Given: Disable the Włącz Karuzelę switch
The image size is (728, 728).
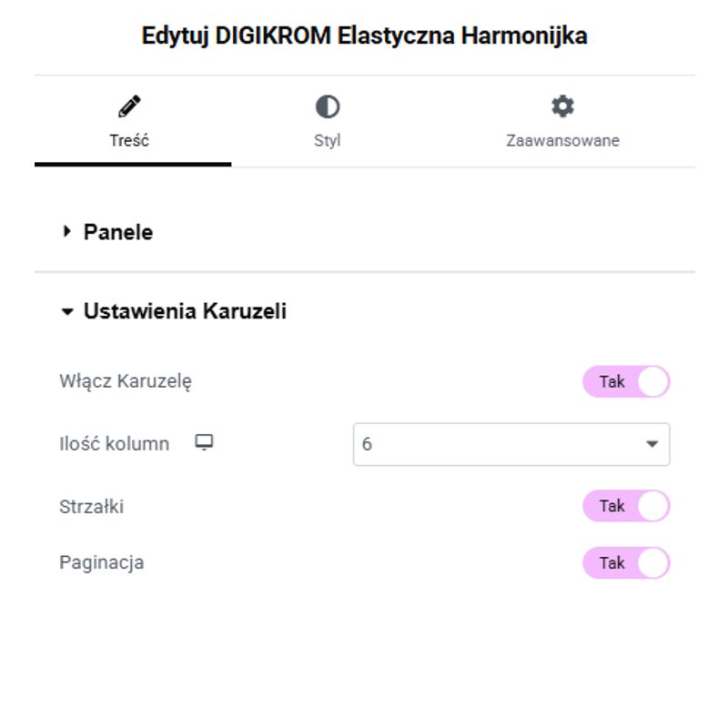Looking at the screenshot, I should pos(626,381).
